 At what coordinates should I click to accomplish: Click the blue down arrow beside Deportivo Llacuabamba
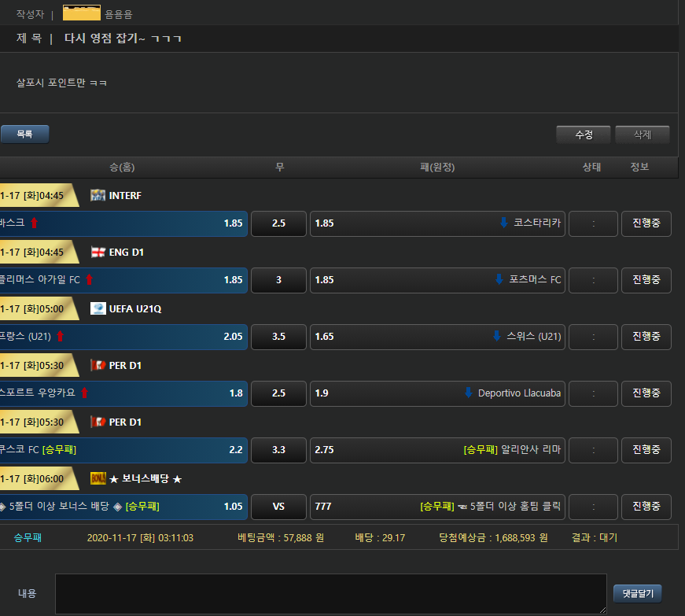(x=469, y=393)
